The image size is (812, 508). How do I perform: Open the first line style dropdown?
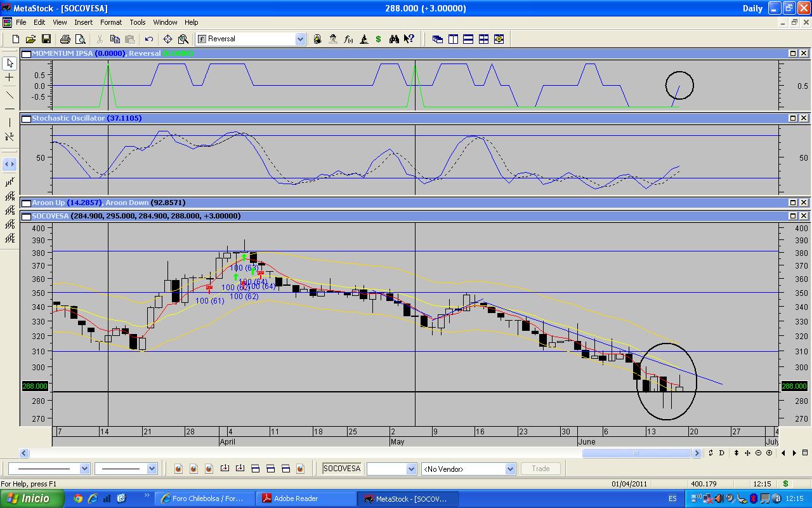[x=84, y=469]
